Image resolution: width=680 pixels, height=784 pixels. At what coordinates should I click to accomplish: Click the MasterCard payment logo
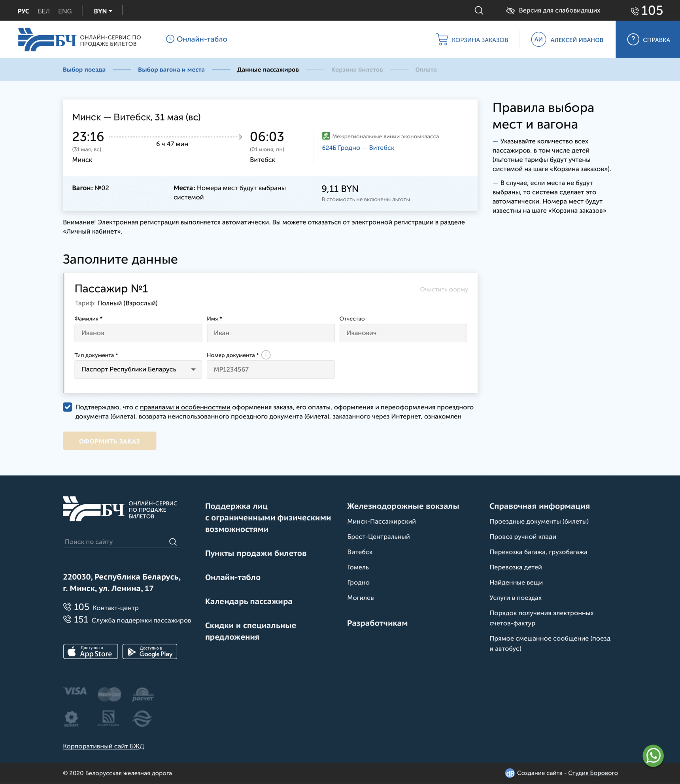tap(109, 694)
